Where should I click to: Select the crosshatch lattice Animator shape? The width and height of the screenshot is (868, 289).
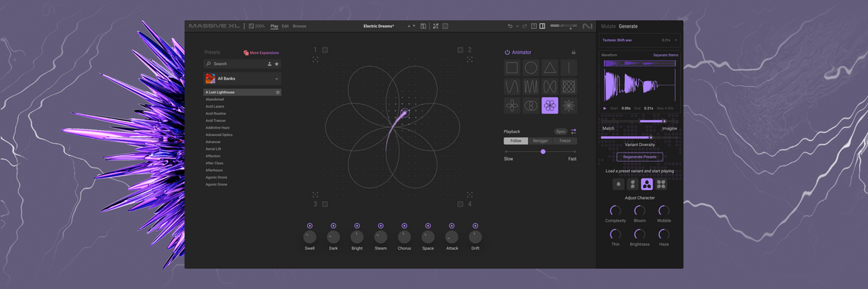pos(569,87)
